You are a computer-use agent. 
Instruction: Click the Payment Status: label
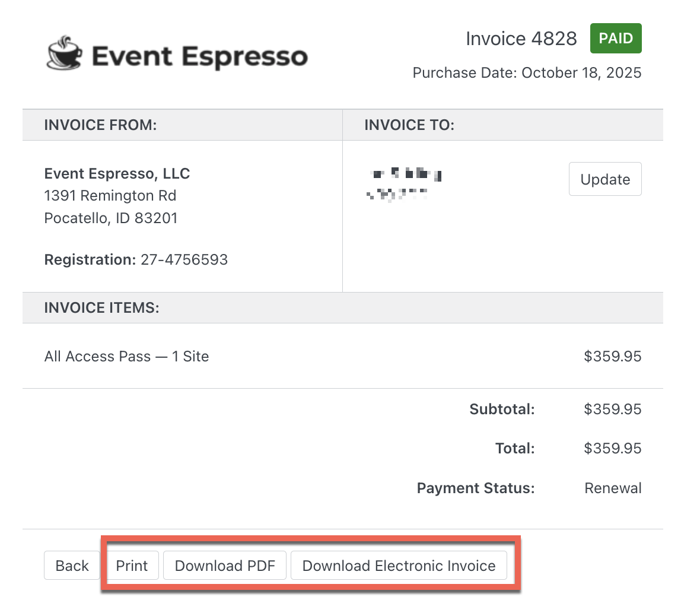tap(476, 488)
